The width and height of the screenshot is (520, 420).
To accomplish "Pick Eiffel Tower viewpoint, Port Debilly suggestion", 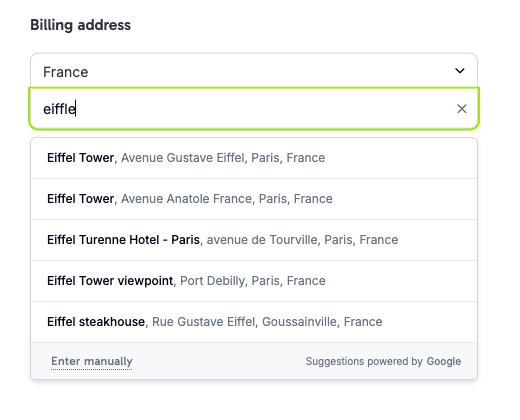I will (x=254, y=281).
